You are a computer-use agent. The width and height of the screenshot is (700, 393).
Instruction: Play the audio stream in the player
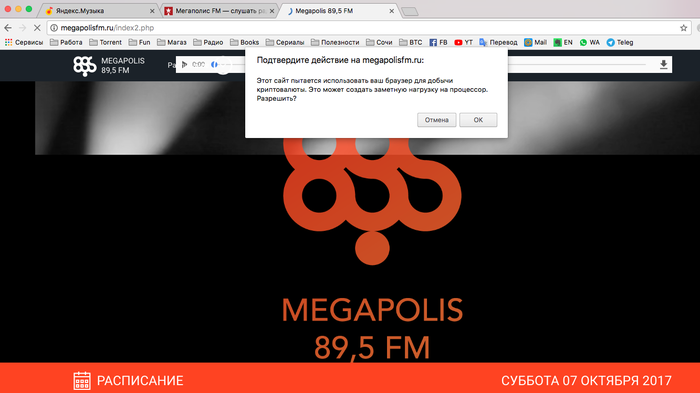tap(184, 65)
